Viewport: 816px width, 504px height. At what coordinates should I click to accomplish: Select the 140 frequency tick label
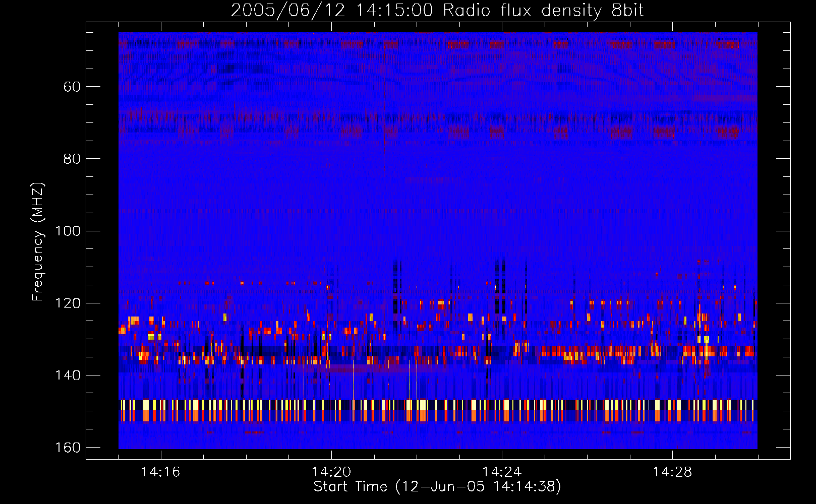tap(68, 375)
